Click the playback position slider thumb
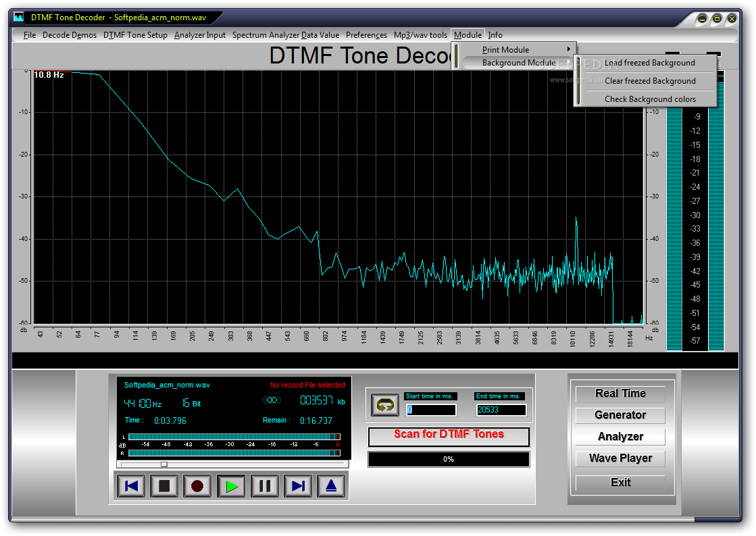 point(164,464)
